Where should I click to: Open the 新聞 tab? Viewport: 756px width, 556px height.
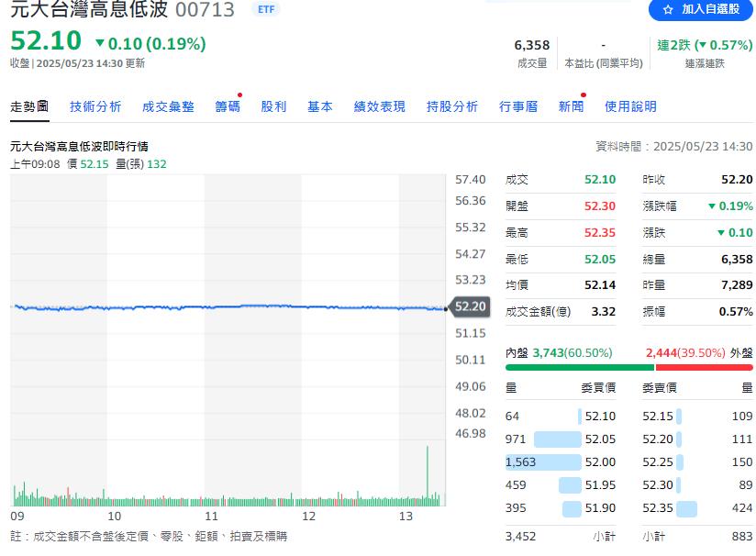pyautogui.click(x=571, y=106)
